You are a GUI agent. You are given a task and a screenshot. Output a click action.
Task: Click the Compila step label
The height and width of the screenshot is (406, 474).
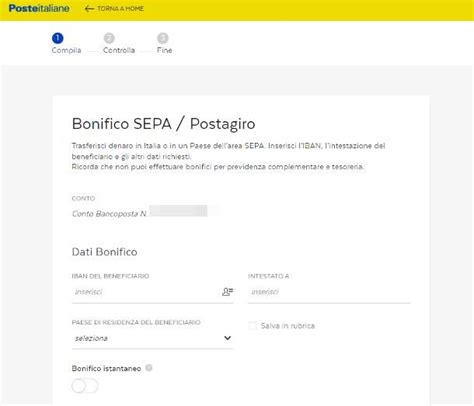[66, 50]
